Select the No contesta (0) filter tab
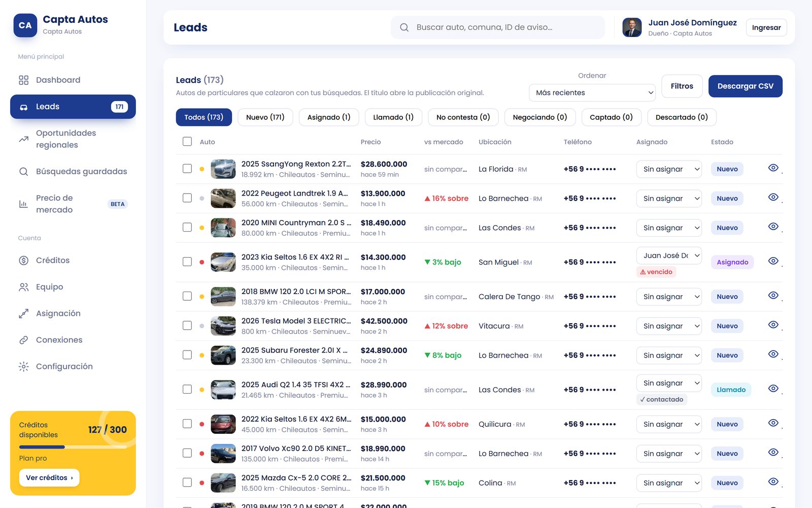The image size is (812, 508). tap(463, 117)
